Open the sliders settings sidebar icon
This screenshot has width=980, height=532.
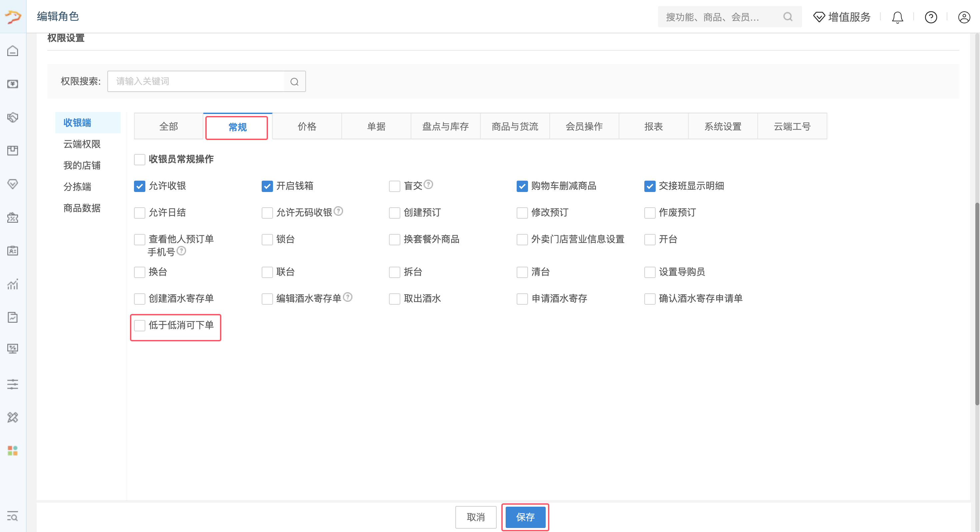(13, 384)
